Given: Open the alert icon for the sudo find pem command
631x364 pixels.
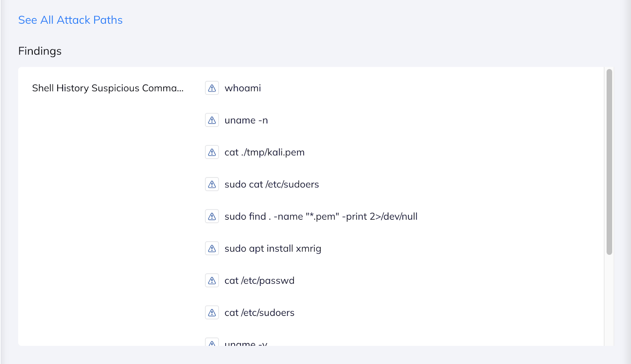Looking at the screenshot, I should [x=212, y=216].
